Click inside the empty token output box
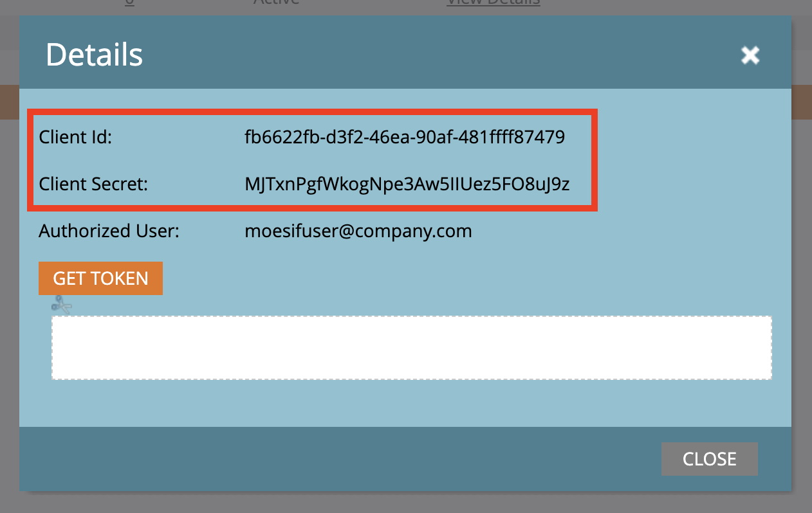Viewport: 812px width, 513px height. point(411,347)
